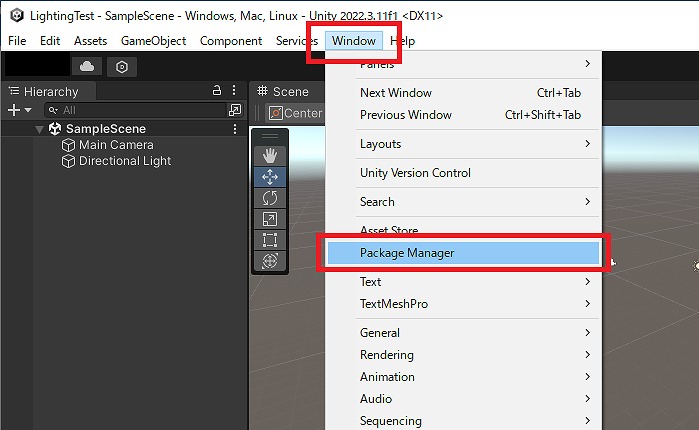The image size is (699, 430).
Task: Open the Component menu
Action: point(231,41)
